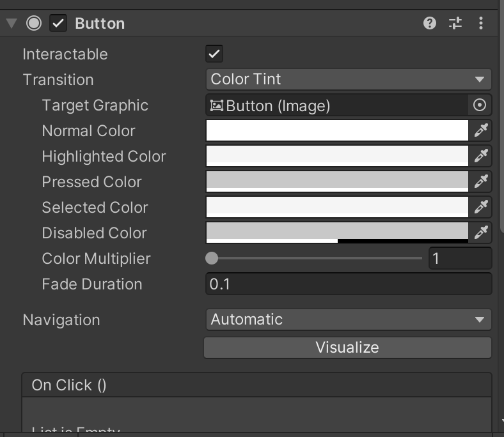The height and width of the screenshot is (437, 504).
Task: Pick Normal Color with the eyedropper
Action: click(x=481, y=131)
